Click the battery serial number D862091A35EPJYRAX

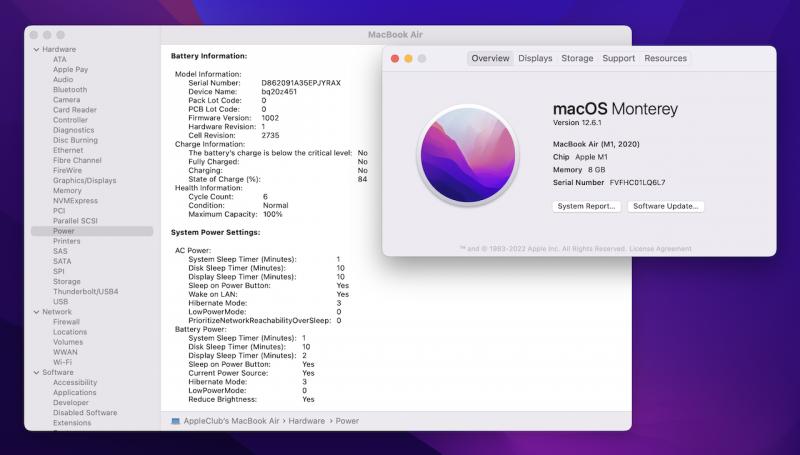click(x=301, y=83)
